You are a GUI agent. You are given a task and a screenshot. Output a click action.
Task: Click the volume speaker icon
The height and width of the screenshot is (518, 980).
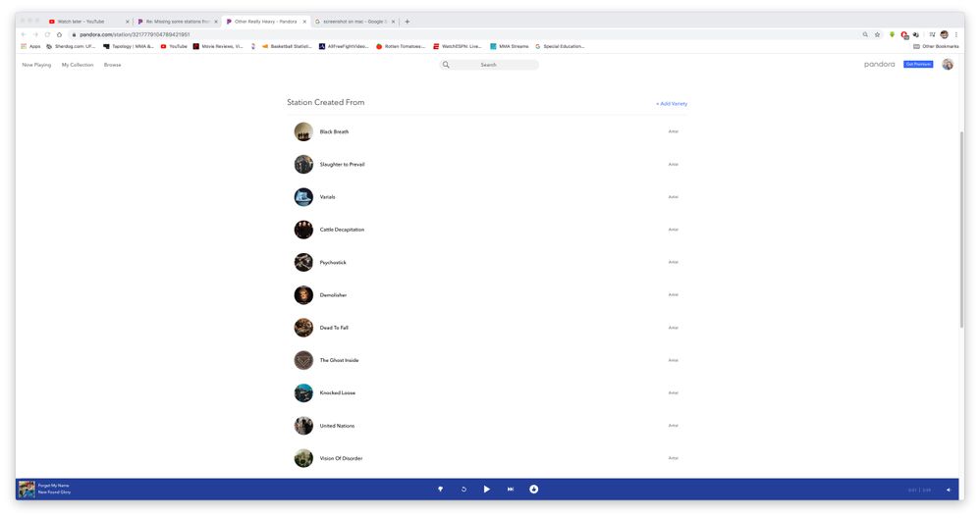[949, 490]
